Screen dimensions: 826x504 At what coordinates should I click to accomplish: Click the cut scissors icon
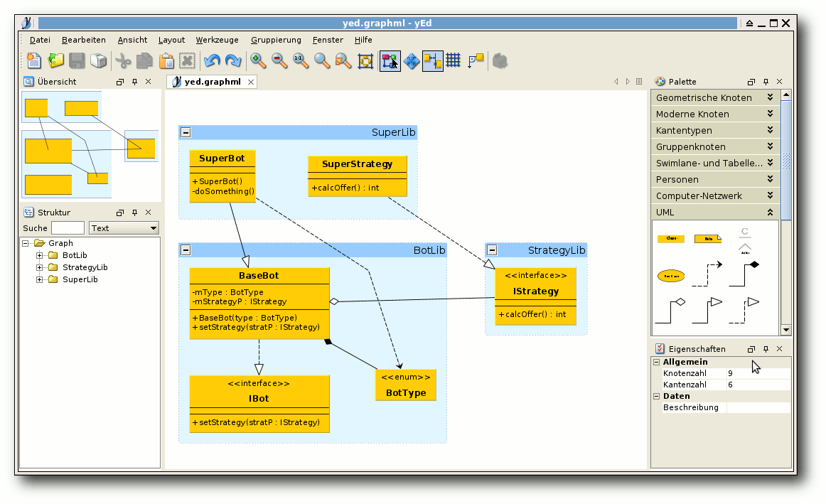pyautogui.click(x=123, y=61)
